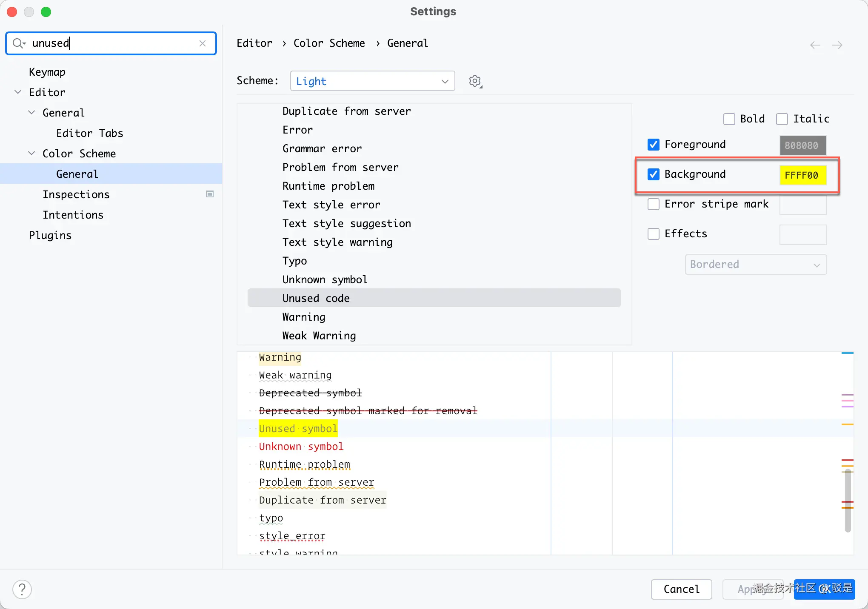Click the back navigation arrow
868x609 pixels.
[x=815, y=45]
